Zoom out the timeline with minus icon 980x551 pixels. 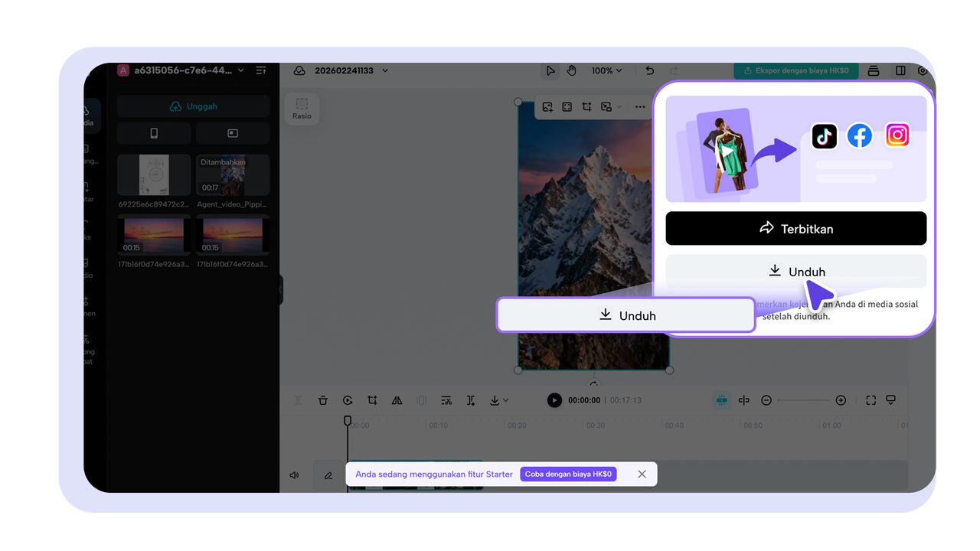766,400
